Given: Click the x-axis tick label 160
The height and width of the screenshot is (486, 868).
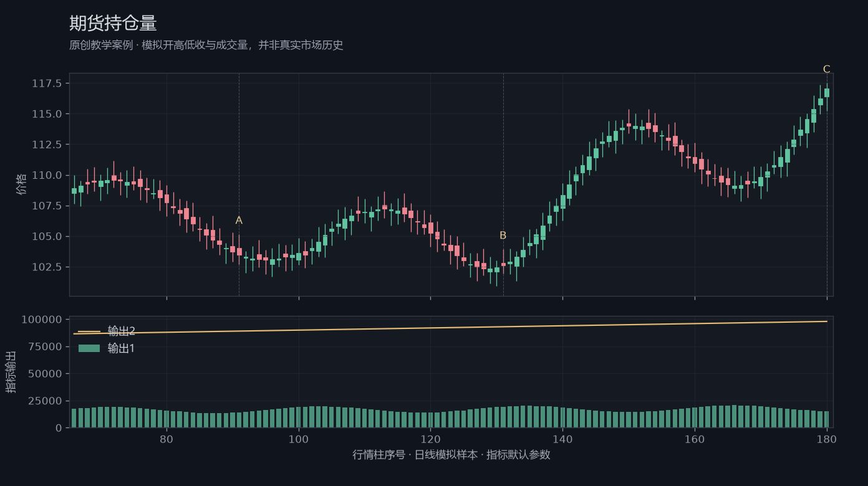Looking at the screenshot, I should pos(695,439).
